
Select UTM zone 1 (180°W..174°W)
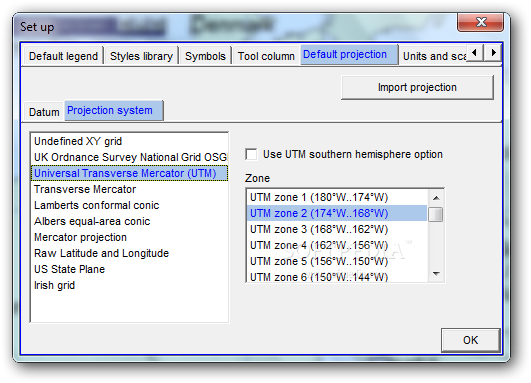337,197
